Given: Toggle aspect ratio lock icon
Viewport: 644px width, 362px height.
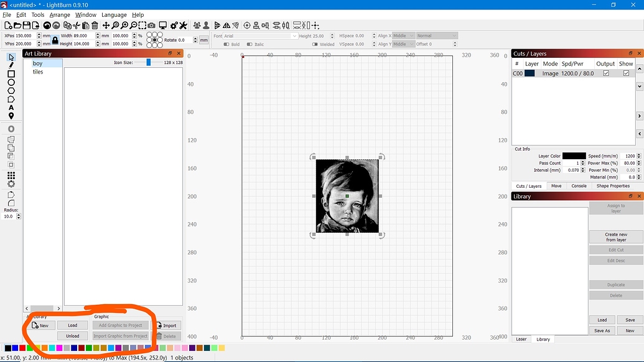Looking at the screenshot, I should 55,40.
